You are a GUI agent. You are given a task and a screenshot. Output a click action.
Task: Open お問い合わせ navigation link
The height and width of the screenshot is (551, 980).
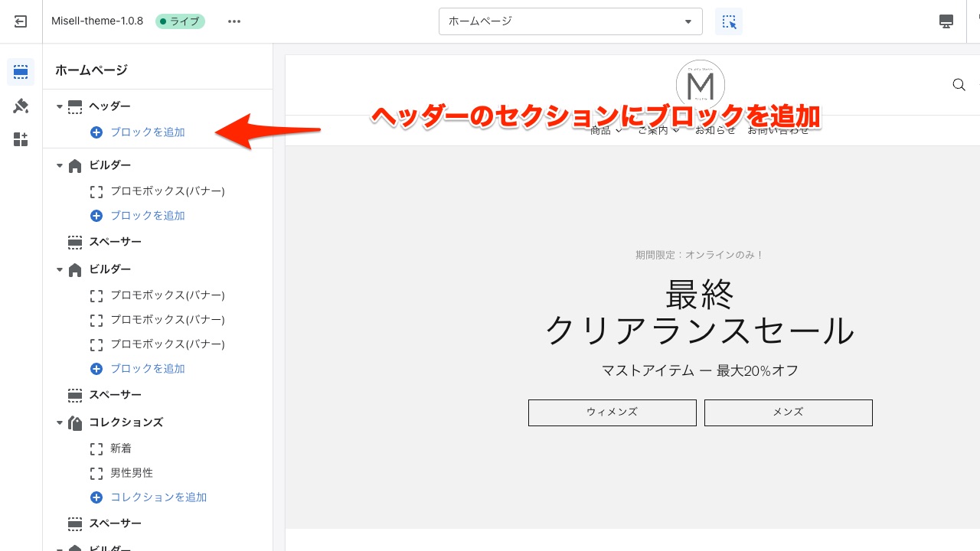point(778,131)
